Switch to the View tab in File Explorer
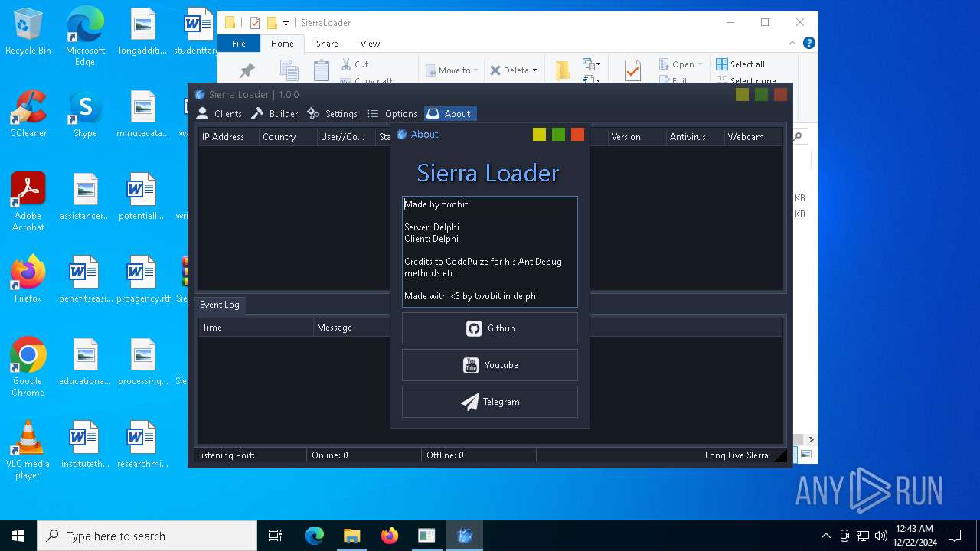980x551 pixels. (x=370, y=44)
